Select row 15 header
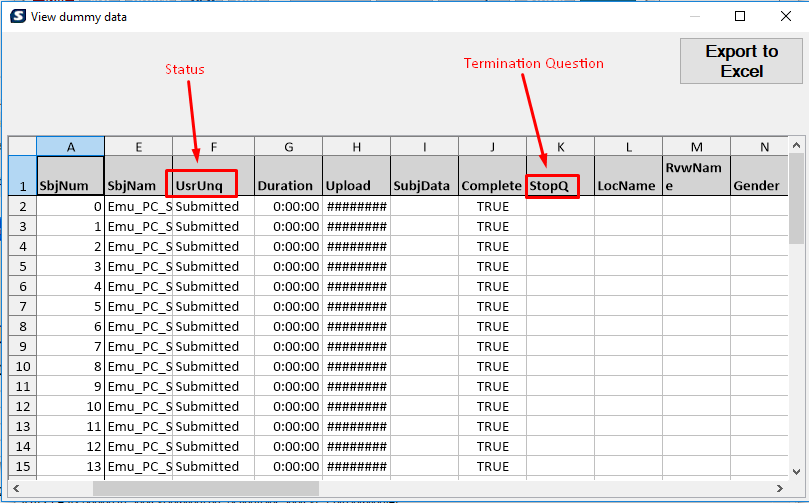This screenshot has width=809, height=503. (x=23, y=466)
